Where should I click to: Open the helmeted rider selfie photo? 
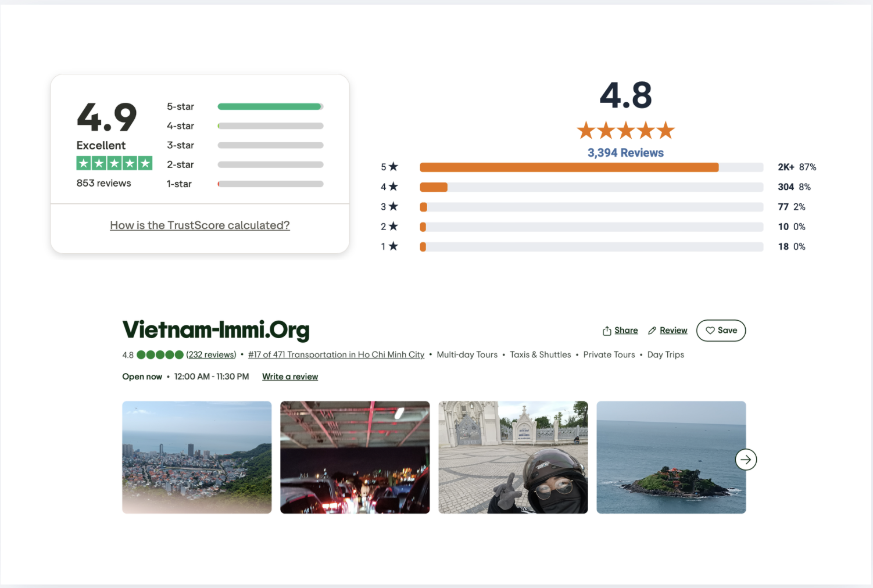(513, 457)
